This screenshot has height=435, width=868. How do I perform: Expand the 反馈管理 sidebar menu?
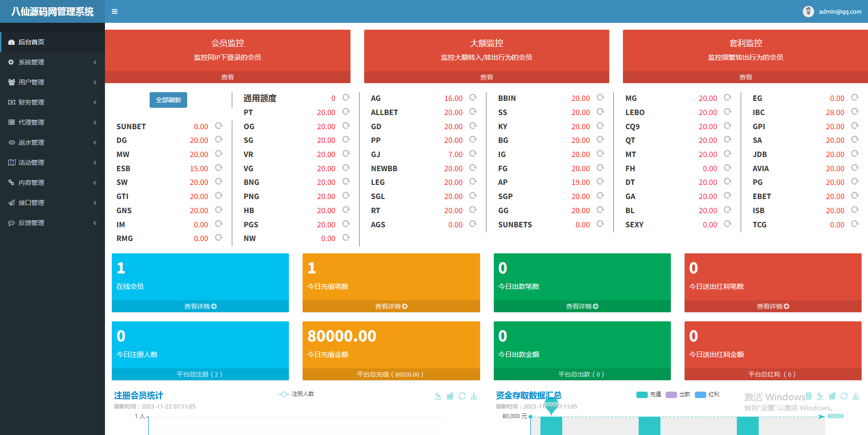(x=52, y=223)
